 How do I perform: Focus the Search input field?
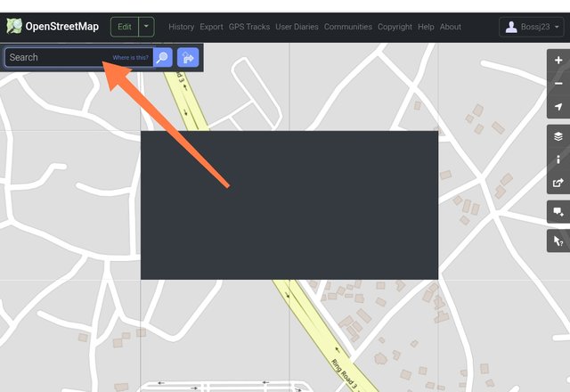coord(78,57)
